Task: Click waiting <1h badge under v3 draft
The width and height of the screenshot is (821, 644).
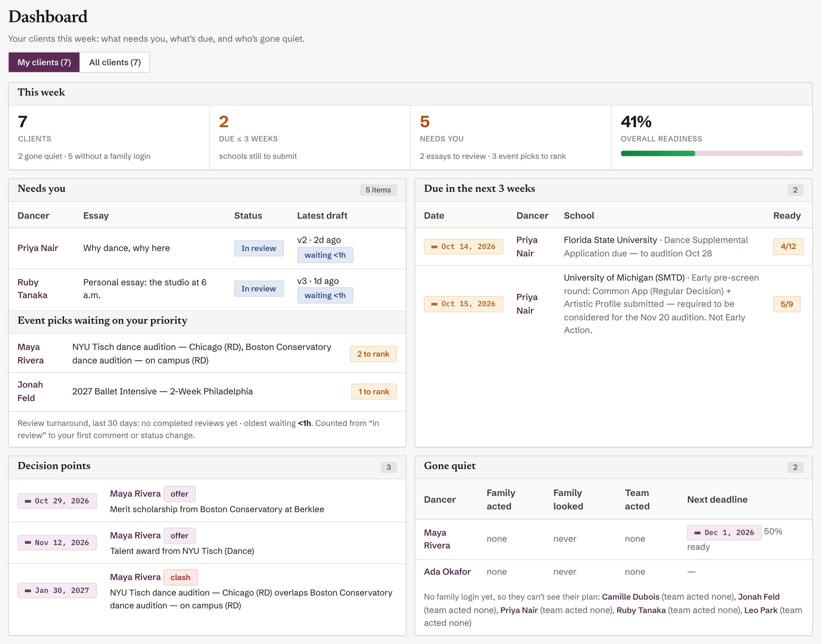Action: point(325,296)
